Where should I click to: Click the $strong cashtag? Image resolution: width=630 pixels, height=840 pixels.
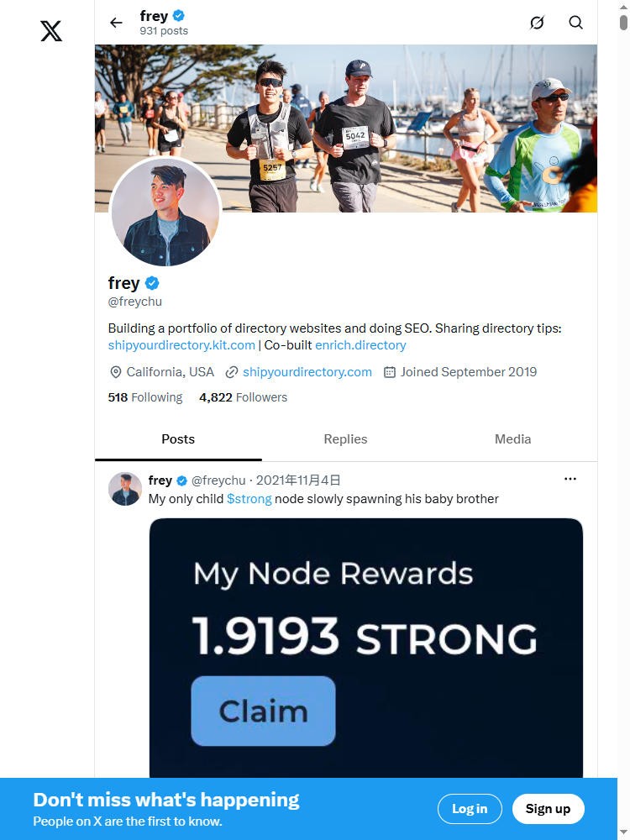249,499
